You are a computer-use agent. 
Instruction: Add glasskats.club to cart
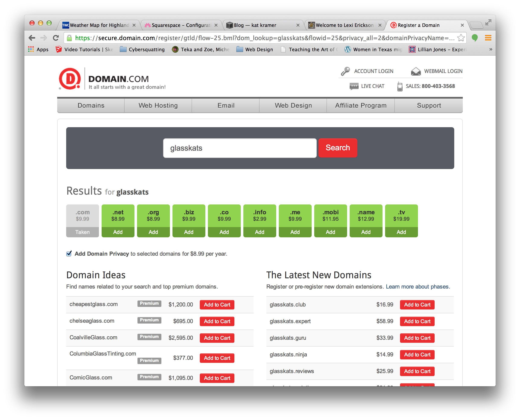[x=417, y=305]
